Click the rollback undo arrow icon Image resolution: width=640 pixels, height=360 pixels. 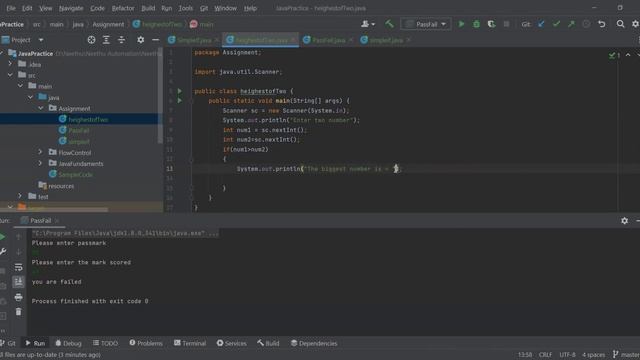coord(602,24)
